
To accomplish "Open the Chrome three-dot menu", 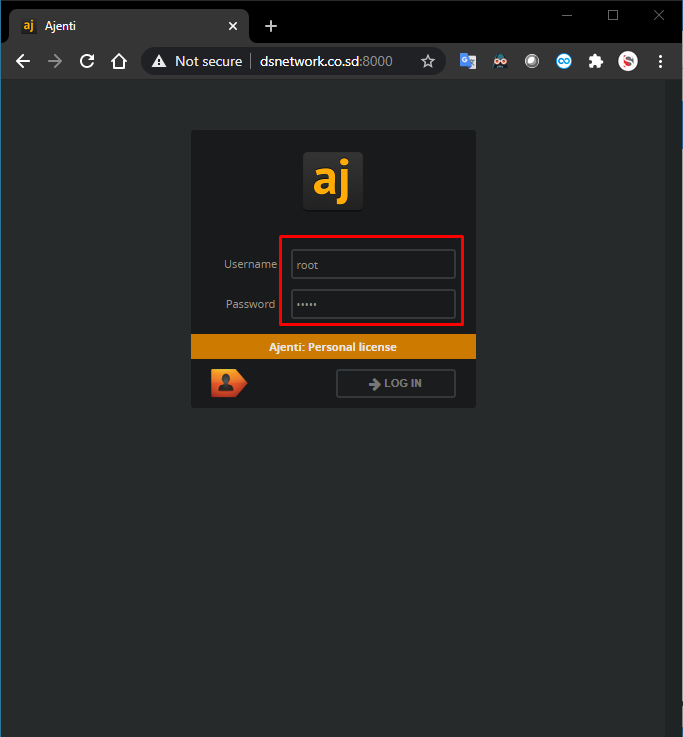I will 660,61.
